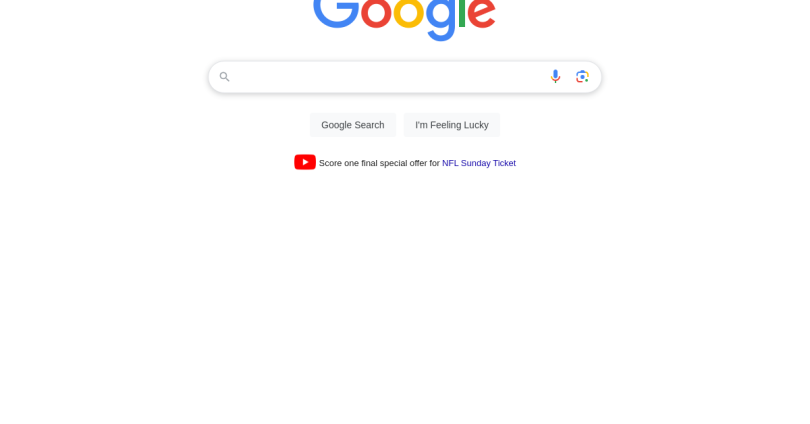The image size is (810, 424).
Task: Click the blue lowercase g in the logo
Action: coord(440,18)
